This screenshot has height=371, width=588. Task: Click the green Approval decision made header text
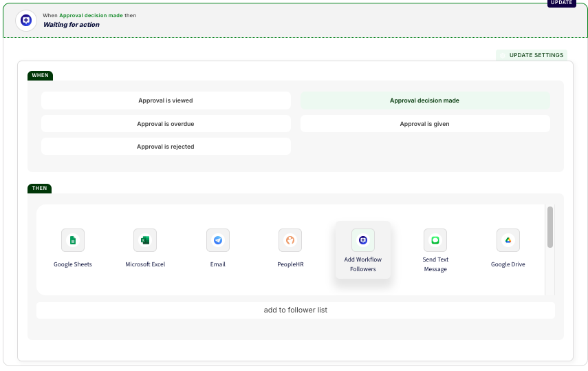pos(91,15)
